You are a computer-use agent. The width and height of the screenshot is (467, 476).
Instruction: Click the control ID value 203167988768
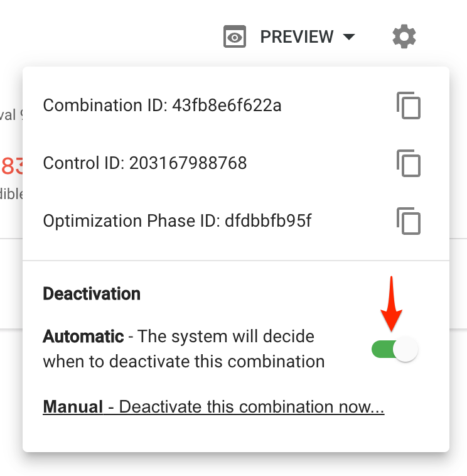pos(188,163)
